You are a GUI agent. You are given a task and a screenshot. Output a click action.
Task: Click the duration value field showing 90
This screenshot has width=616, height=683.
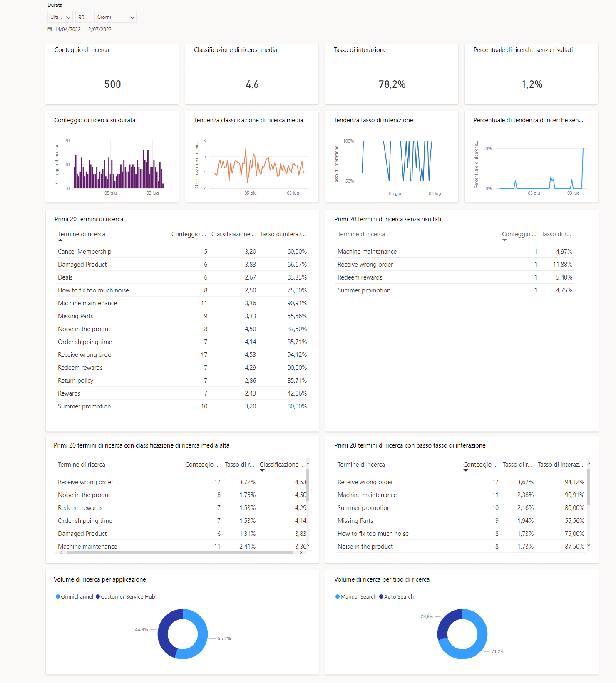(x=83, y=17)
